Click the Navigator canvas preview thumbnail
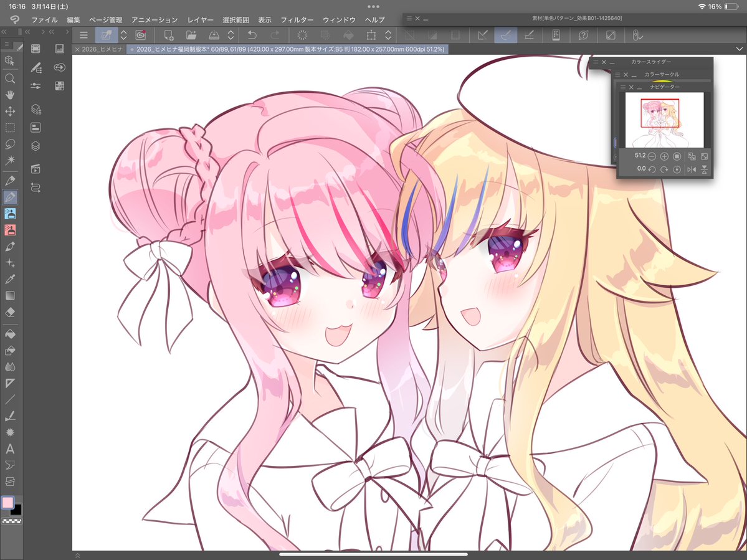The height and width of the screenshot is (560, 747). (664, 120)
